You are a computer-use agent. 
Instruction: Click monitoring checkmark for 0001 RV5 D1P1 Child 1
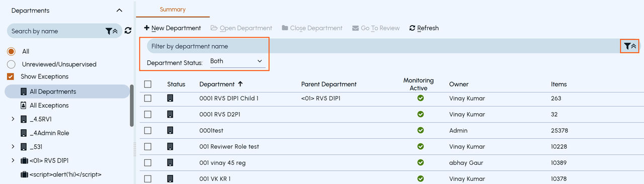[421, 98]
